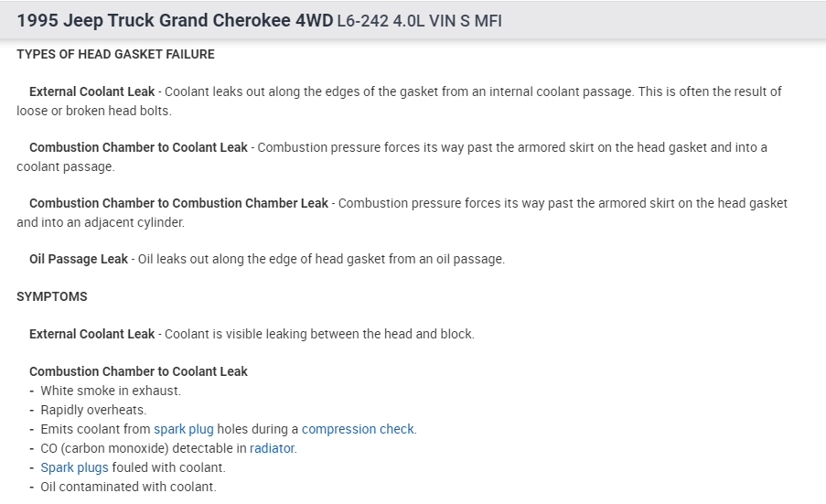Click the '1995 Jeep Truck Grand Cherokee 4WD' title
The image size is (826, 504).
pyautogui.click(x=175, y=20)
